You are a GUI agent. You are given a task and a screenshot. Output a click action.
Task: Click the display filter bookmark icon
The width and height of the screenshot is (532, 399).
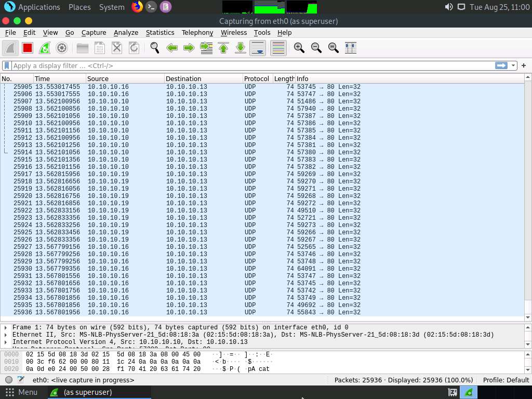point(7,65)
